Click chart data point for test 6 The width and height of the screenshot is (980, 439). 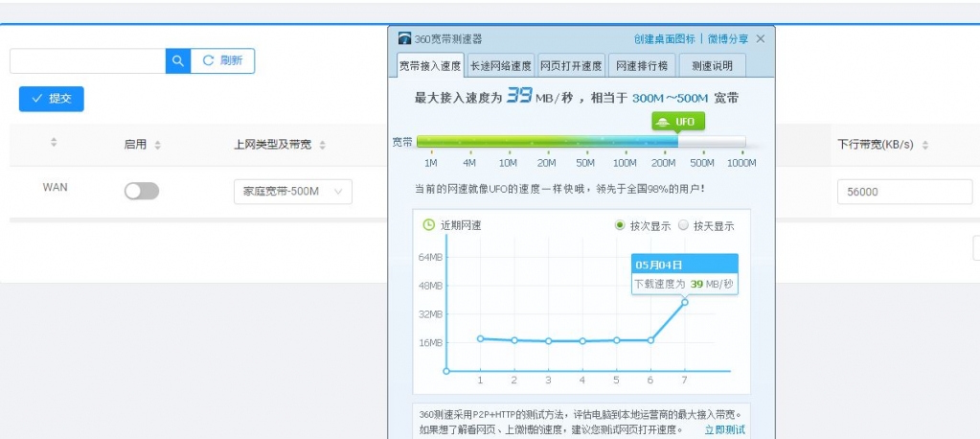click(650, 340)
